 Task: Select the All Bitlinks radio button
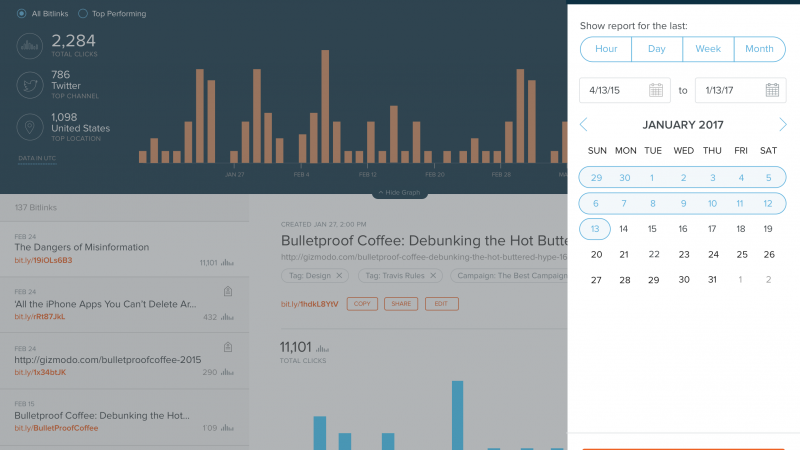[21, 14]
